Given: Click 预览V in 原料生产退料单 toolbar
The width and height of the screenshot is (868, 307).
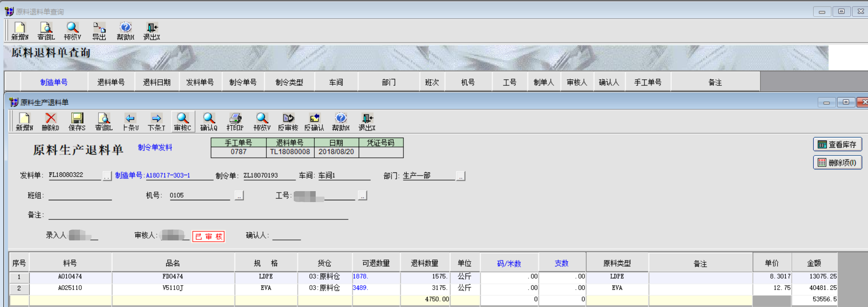Looking at the screenshot, I should [x=262, y=122].
